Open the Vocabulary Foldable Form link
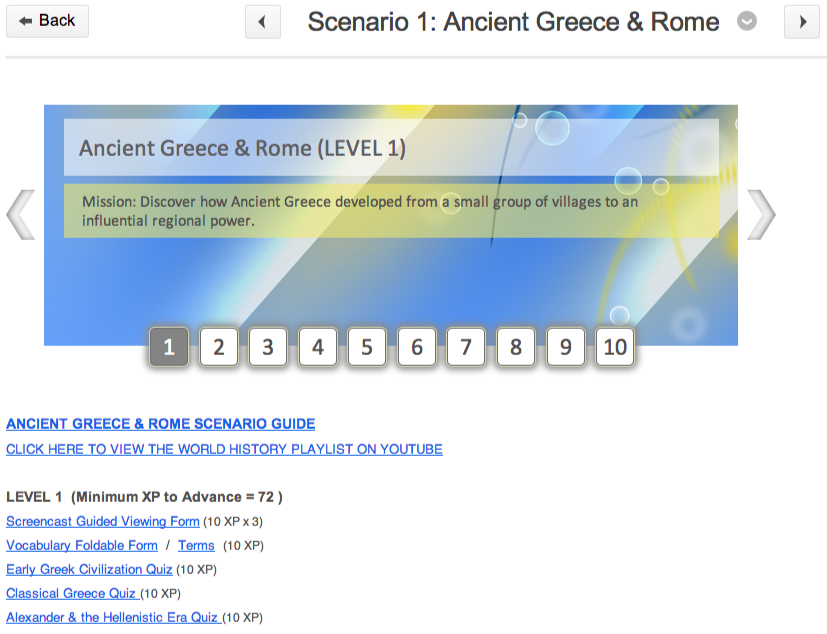 click(82, 545)
